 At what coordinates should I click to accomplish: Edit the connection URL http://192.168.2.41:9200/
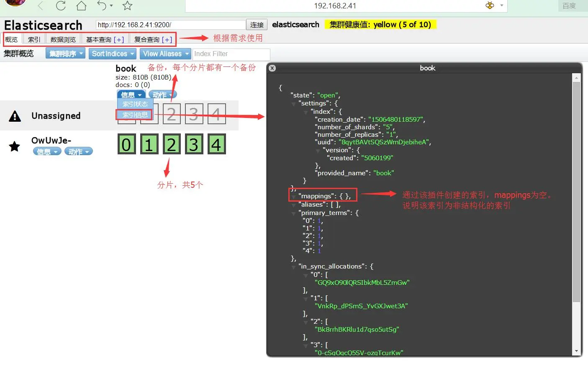point(171,25)
